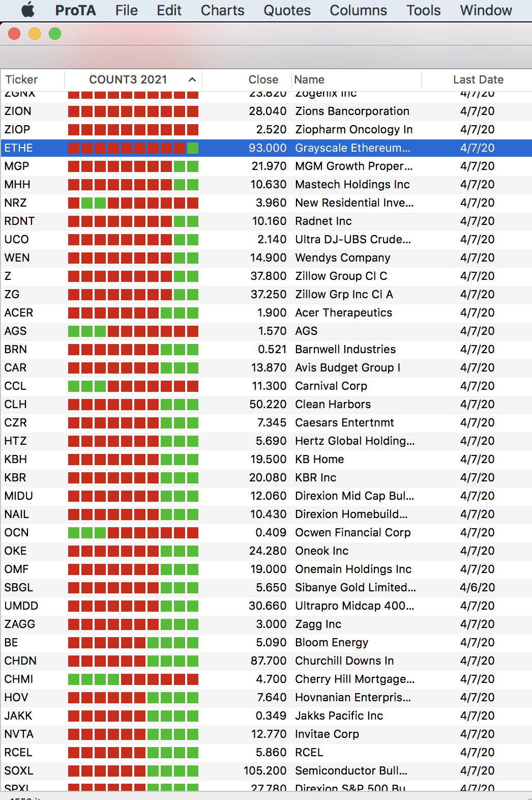Screen dimensions: 532x800
Task: Click the close value 105.200
Action: pyautogui.click(x=265, y=771)
